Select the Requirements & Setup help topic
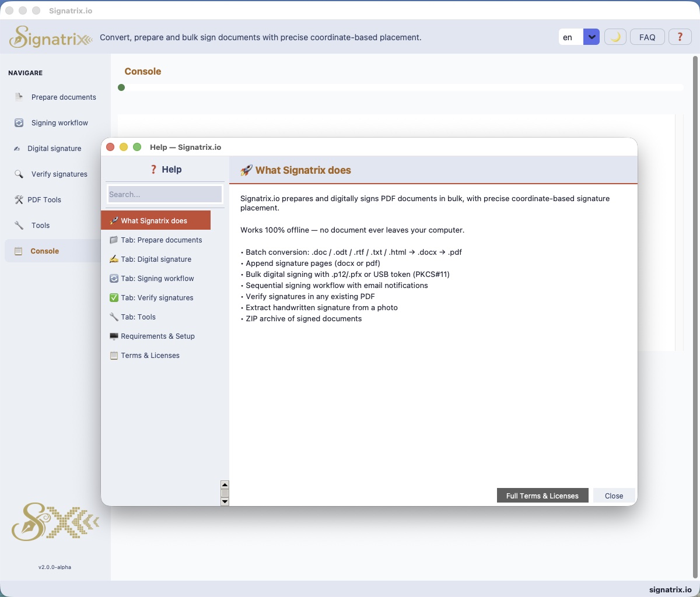 pos(157,336)
